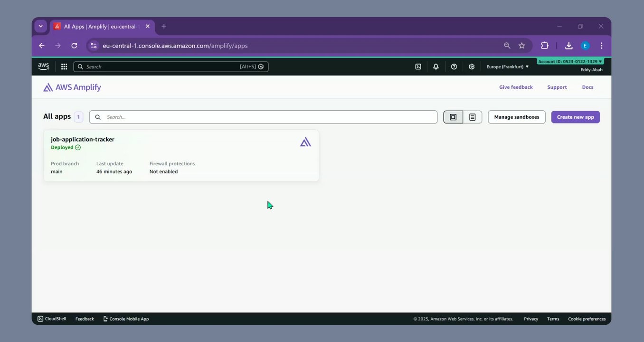This screenshot has width=644, height=342.
Task: Click the 'Not enabled' firewall value
Action: coord(163,171)
